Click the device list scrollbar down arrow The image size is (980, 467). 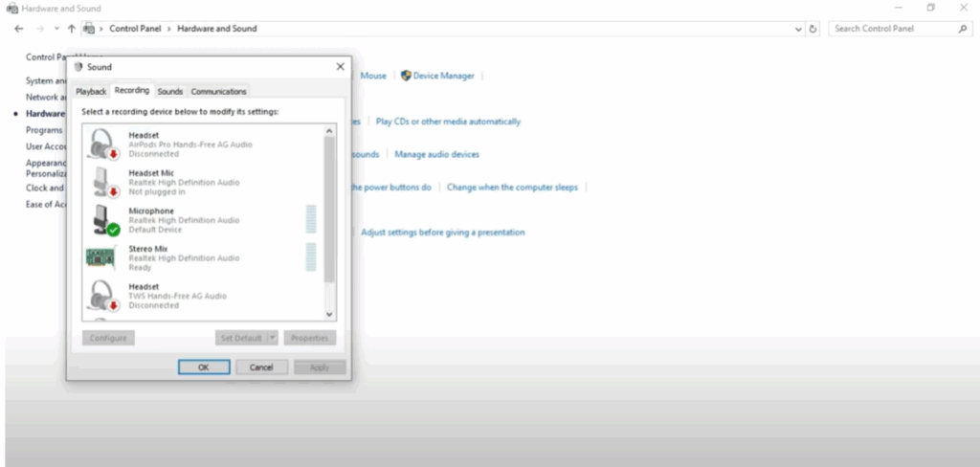pyautogui.click(x=330, y=313)
